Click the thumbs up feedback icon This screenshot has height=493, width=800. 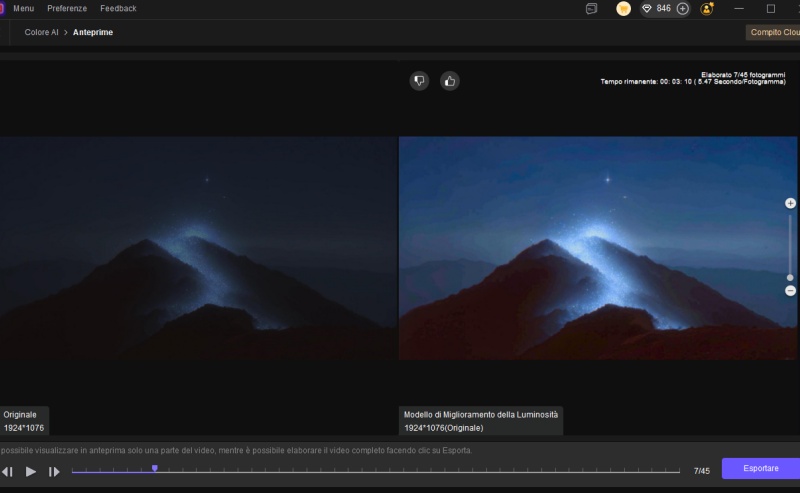450,81
